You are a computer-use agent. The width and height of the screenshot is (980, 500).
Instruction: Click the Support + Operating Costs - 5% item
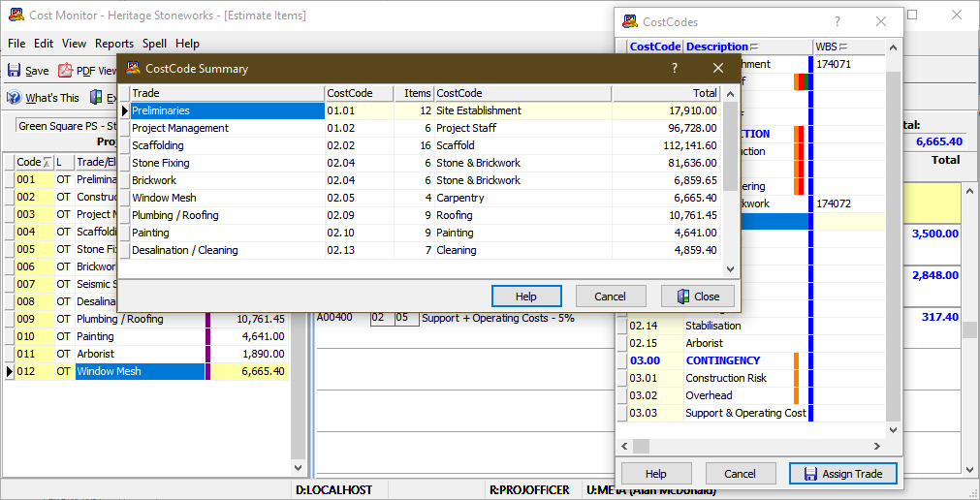498,318
